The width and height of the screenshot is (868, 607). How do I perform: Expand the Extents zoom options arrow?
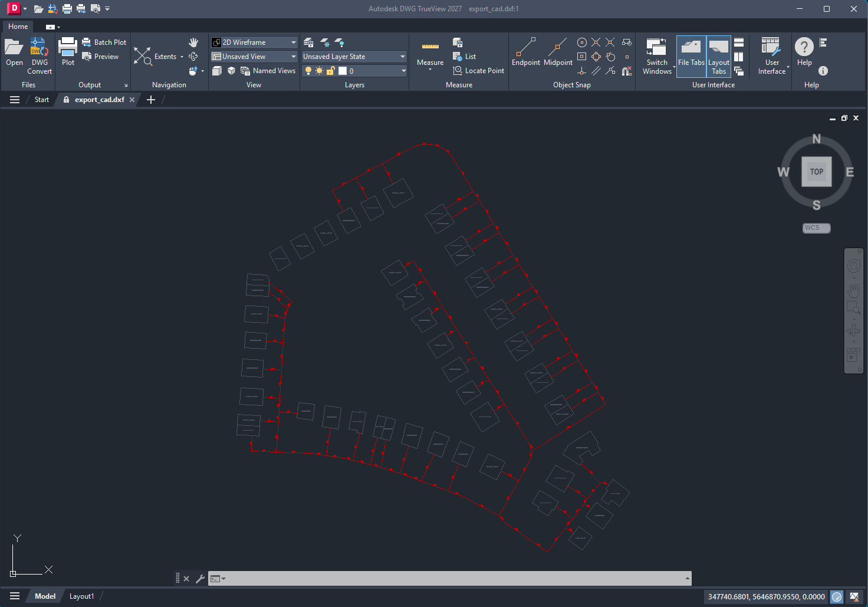coord(182,57)
